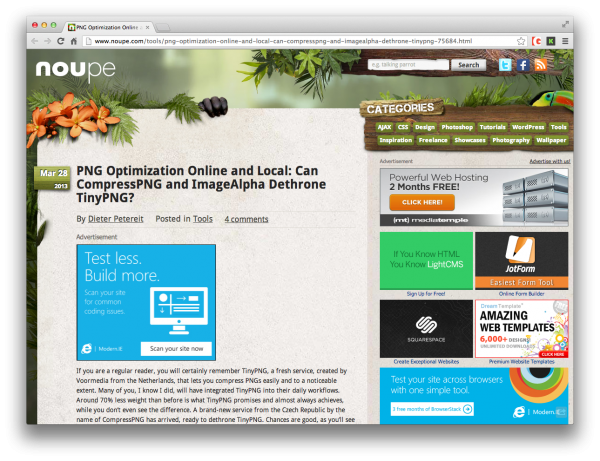Click the Squarespace ad thumbnail
Image resolution: width=600 pixels, height=461 pixels.
[426, 328]
